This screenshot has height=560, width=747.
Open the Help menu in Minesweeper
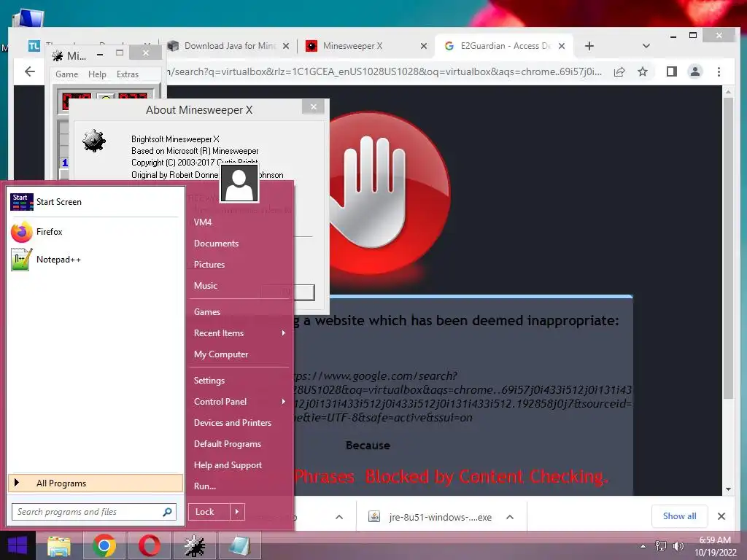click(x=97, y=74)
